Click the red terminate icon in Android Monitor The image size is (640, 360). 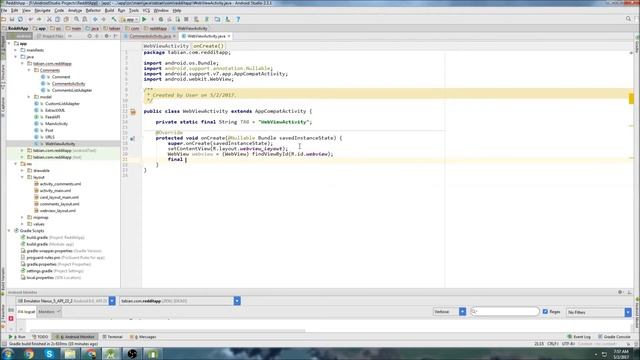(11, 319)
